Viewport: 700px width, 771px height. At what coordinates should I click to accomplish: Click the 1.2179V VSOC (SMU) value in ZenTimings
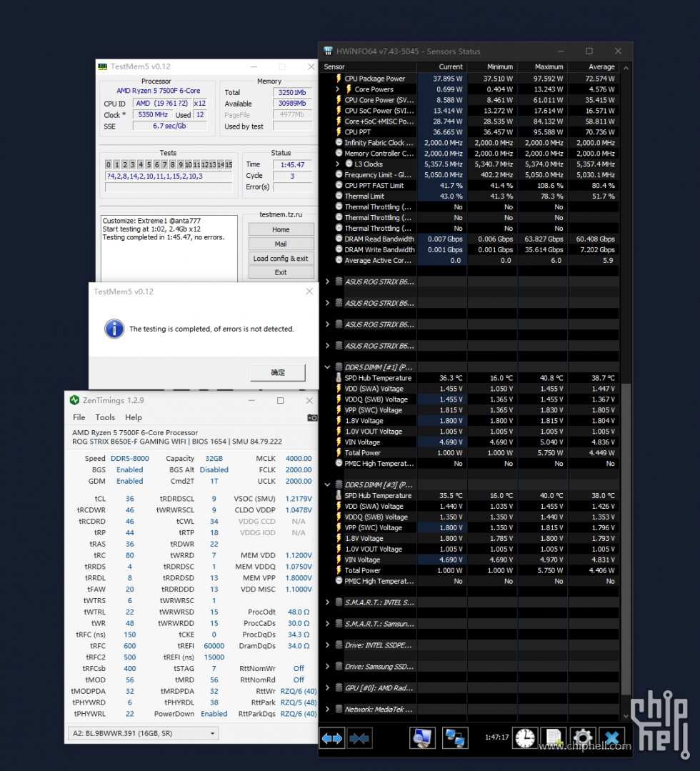pyautogui.click(x=299, y=499)
